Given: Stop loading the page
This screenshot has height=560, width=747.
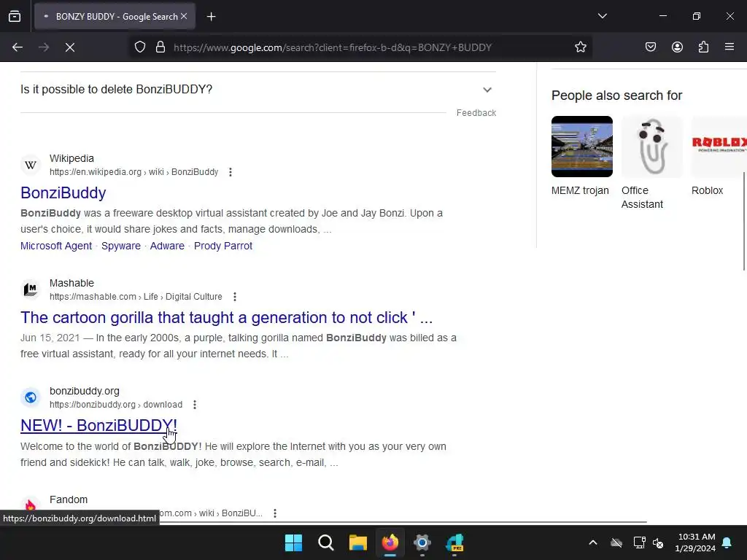Looking at the screenshot, I should [70, 47].
